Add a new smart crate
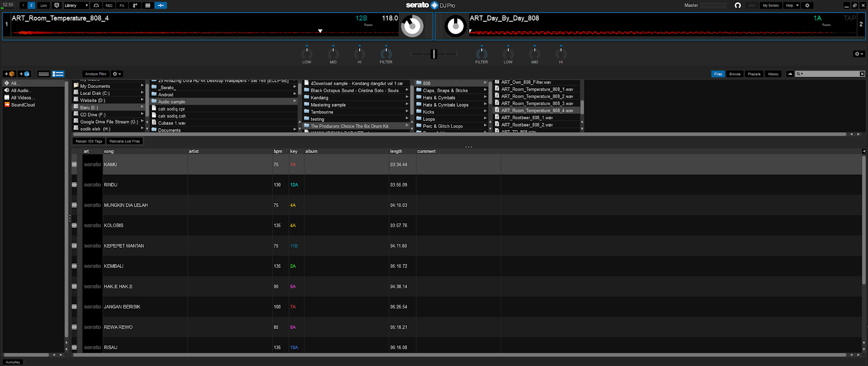This screenshot has height=366, width=868. (24, 74)
